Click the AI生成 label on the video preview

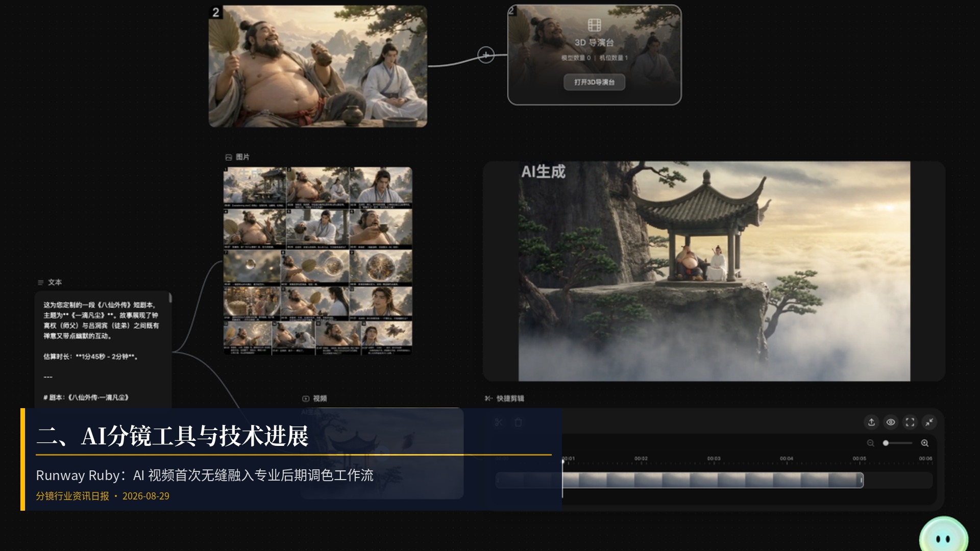click(x=543, y=172)
